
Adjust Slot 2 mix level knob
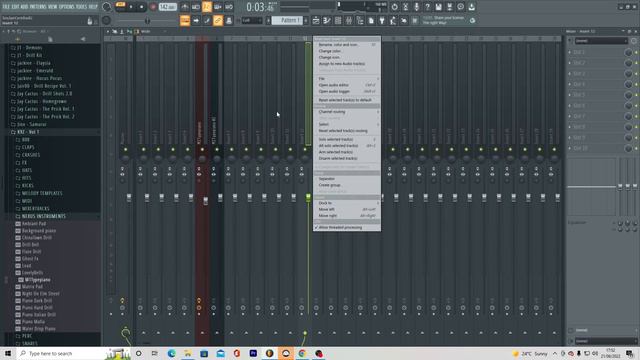(x=628, y=63)
